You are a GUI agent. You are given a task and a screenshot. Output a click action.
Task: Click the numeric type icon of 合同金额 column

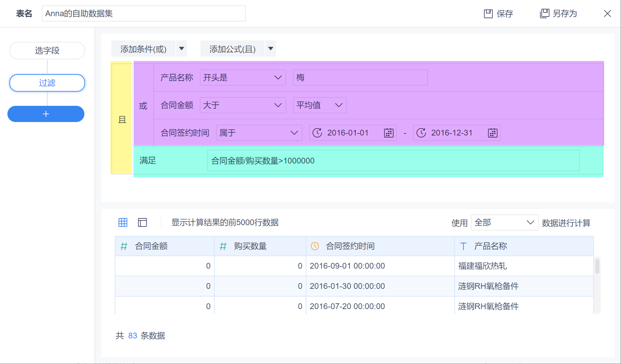[124, 246]
